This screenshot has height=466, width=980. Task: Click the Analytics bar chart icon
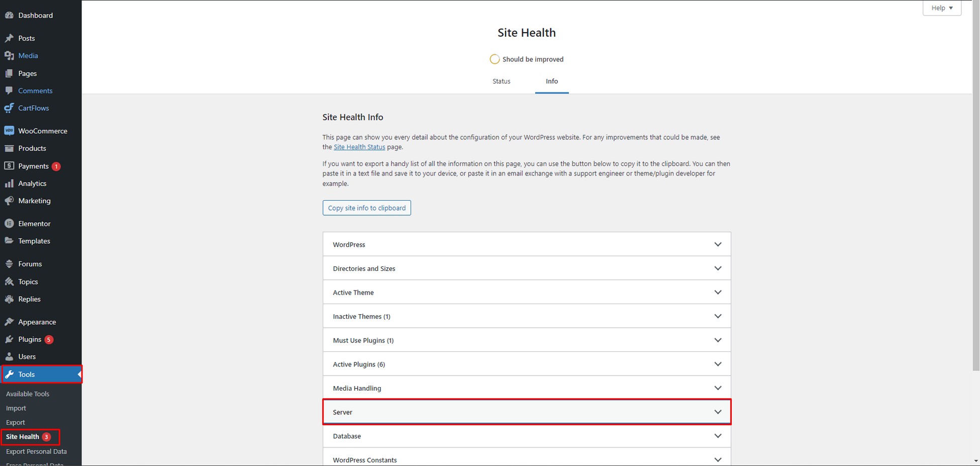point(9,183)
